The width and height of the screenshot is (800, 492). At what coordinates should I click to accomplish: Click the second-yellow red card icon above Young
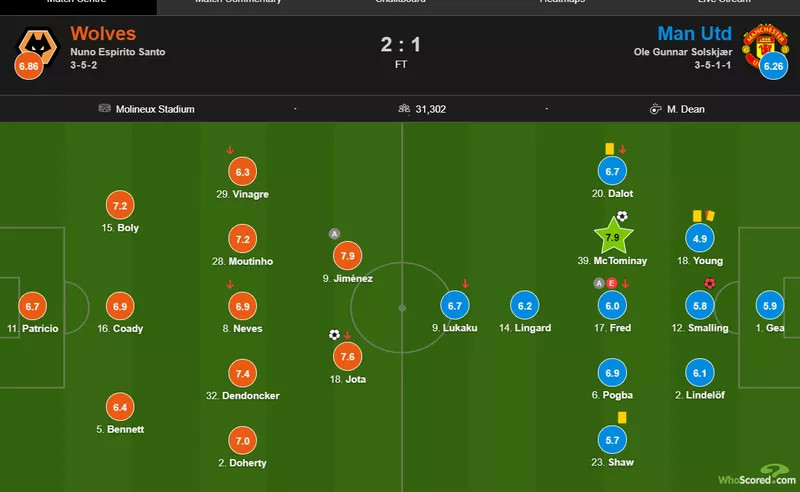[x=710, y=215]
